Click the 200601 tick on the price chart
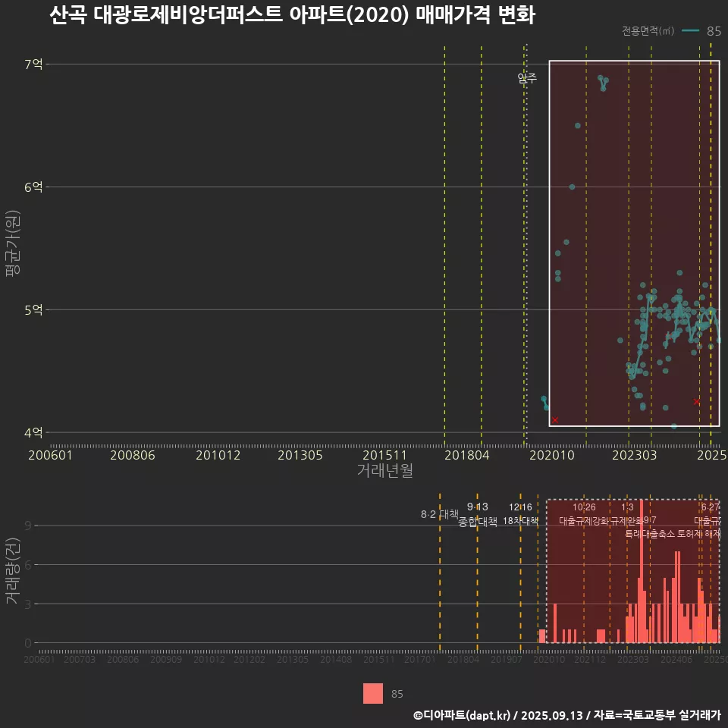Screen dimensions: 728x728 (50, 455)
